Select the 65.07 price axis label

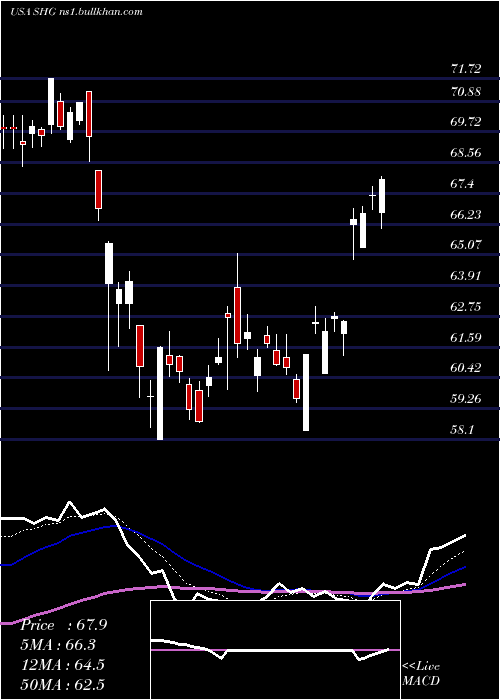coord(466,245)
